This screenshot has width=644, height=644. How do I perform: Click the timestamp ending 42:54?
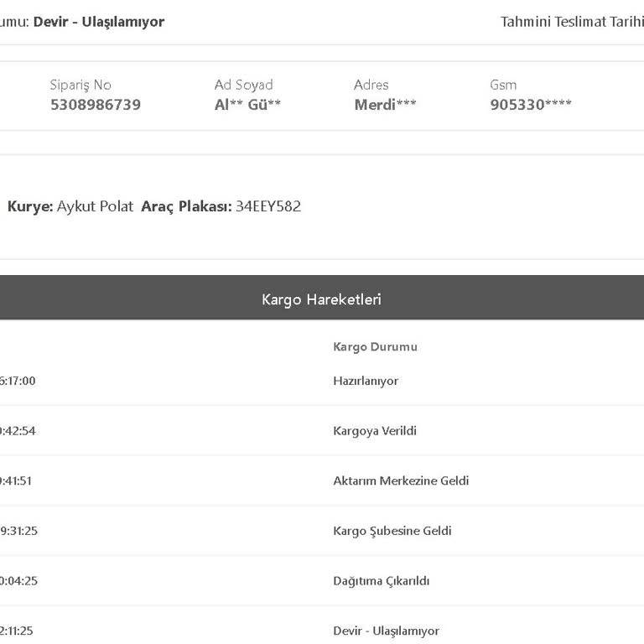(18, 431)
